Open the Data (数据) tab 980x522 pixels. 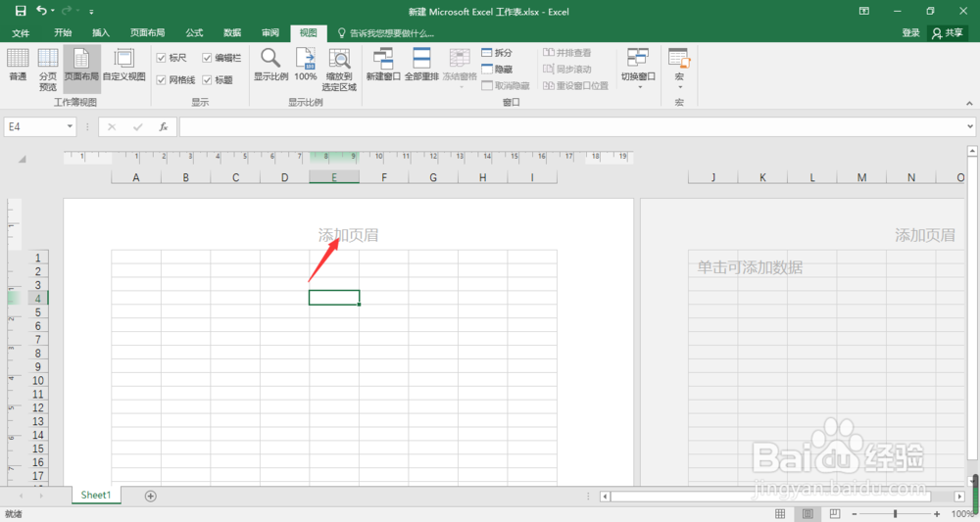pos(232,33)
